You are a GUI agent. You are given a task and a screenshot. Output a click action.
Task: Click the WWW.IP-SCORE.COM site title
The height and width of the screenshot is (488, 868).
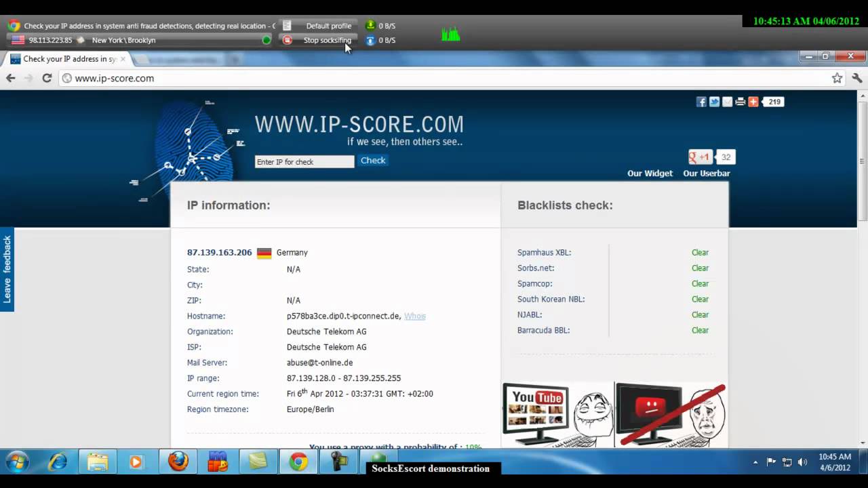[x=359, y=124]
